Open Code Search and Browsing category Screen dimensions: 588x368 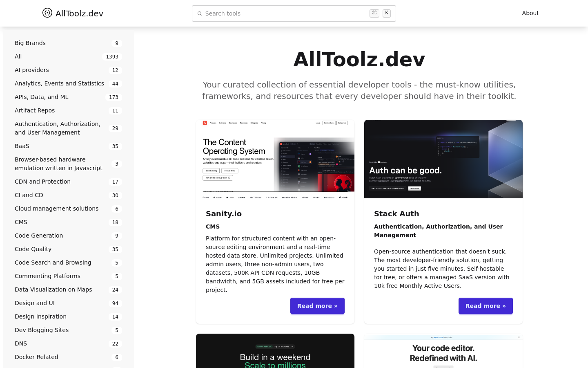69,263
